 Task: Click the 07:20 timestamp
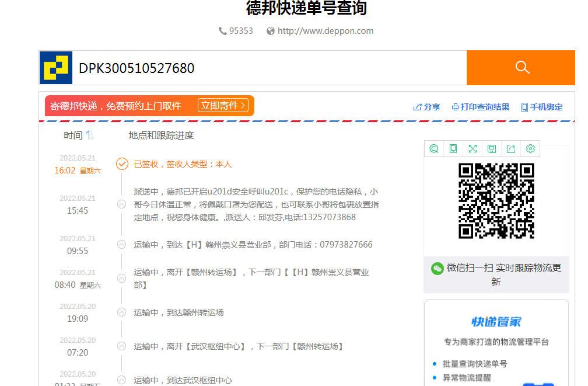[x=78, y=353]
